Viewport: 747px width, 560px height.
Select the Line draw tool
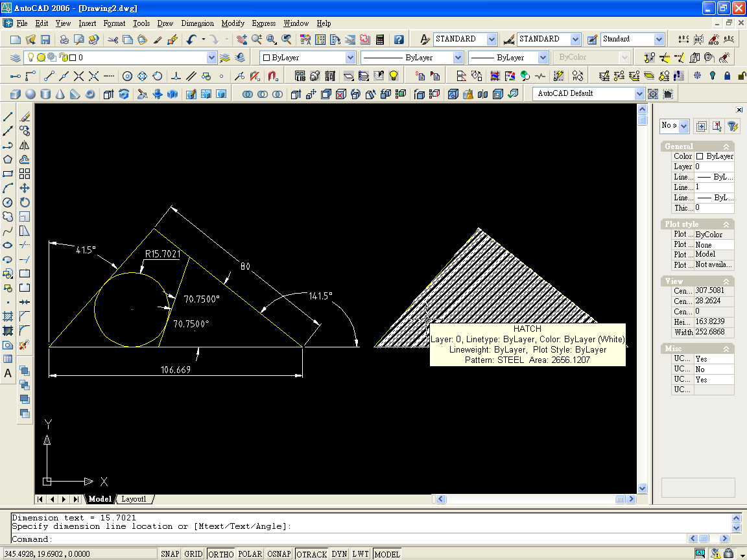[8, 117]
